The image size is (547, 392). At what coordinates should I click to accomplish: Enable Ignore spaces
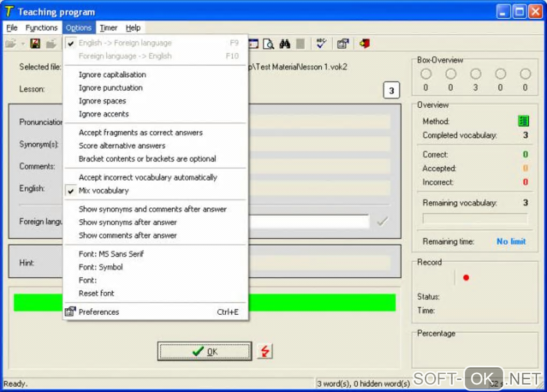(x=156, y=101)
